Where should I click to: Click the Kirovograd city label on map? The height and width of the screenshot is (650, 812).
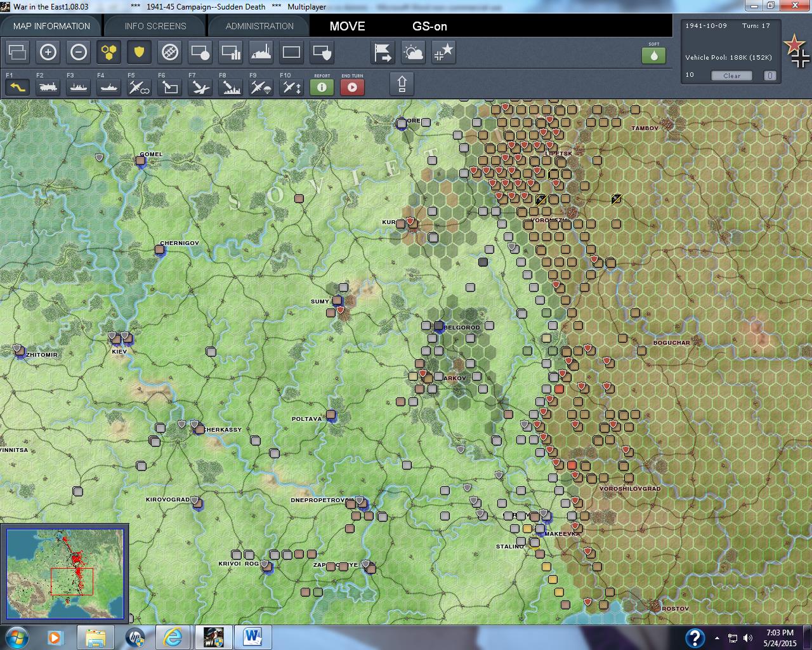click(167, 500)
